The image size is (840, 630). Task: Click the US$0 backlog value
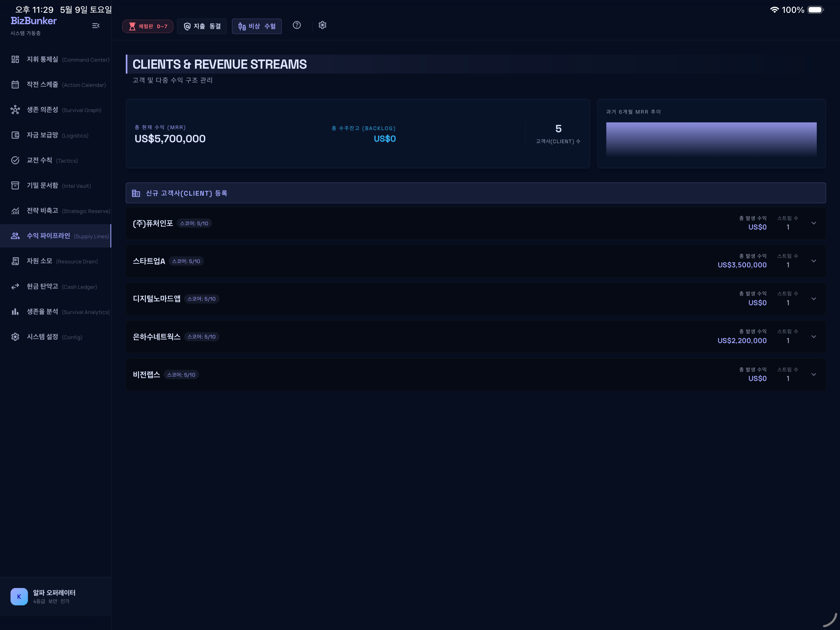pyautogui.click(x=385, y=139)
